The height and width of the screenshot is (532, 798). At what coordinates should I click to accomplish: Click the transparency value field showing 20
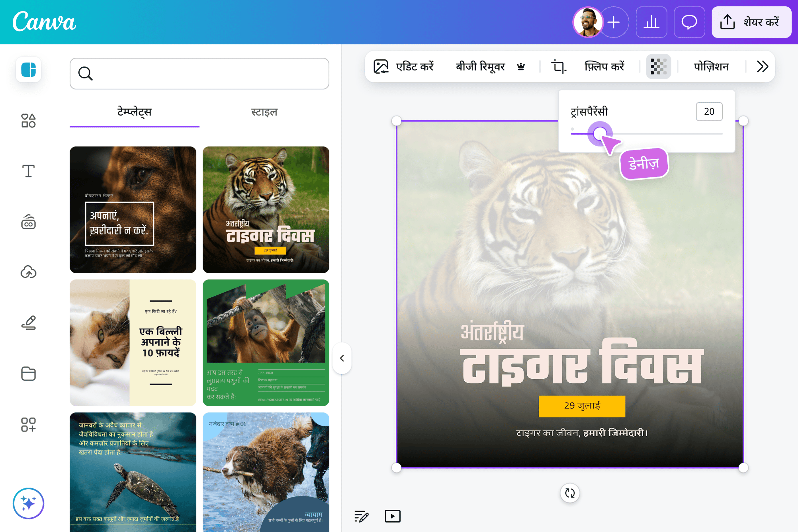[x=709, y=112]
